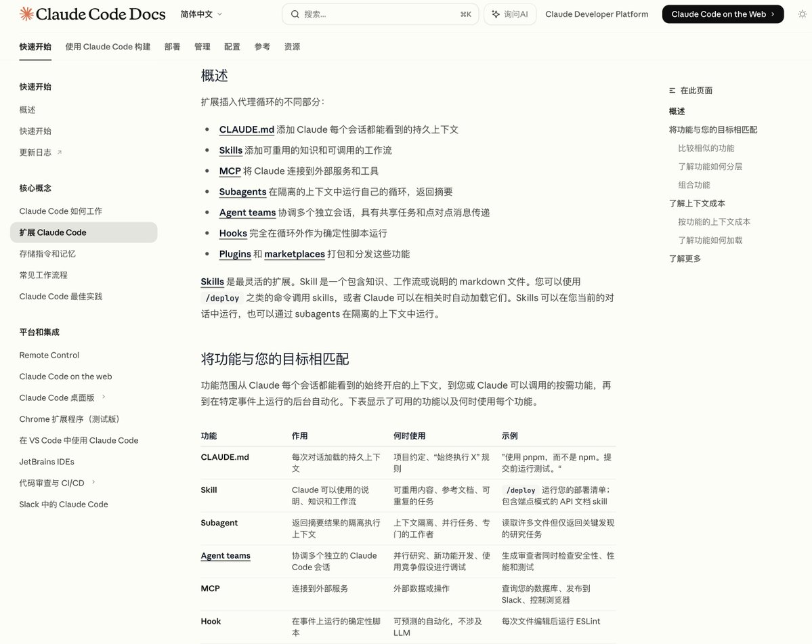812x644 pixels.
Task: Open Claude Developer Platform link
Action: [x=597, y=14]
